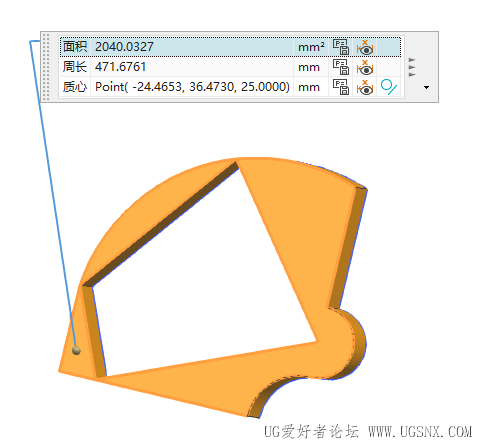Toggle the eye visibility icon for 周长
Screen dimensions: 477x444
[365, 68]
